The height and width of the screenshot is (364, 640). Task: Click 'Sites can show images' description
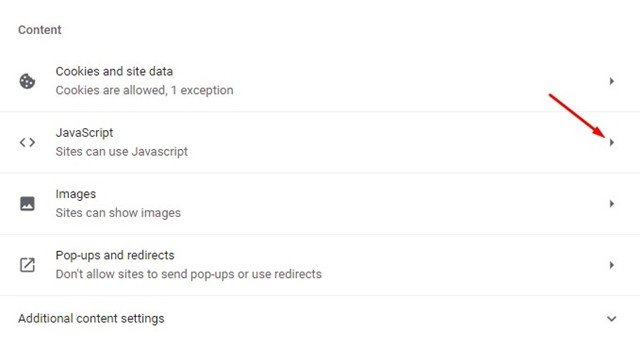(118, 213)
